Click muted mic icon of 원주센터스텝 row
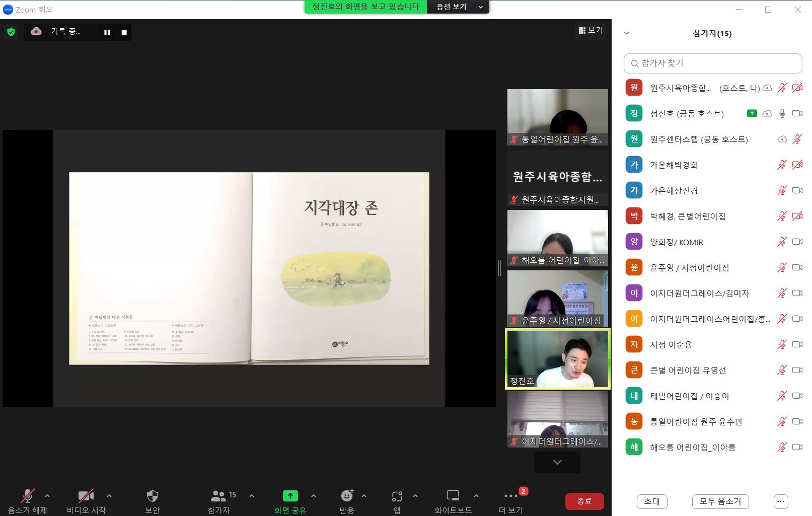Screen dimensions: 812x516 point(797,139)
